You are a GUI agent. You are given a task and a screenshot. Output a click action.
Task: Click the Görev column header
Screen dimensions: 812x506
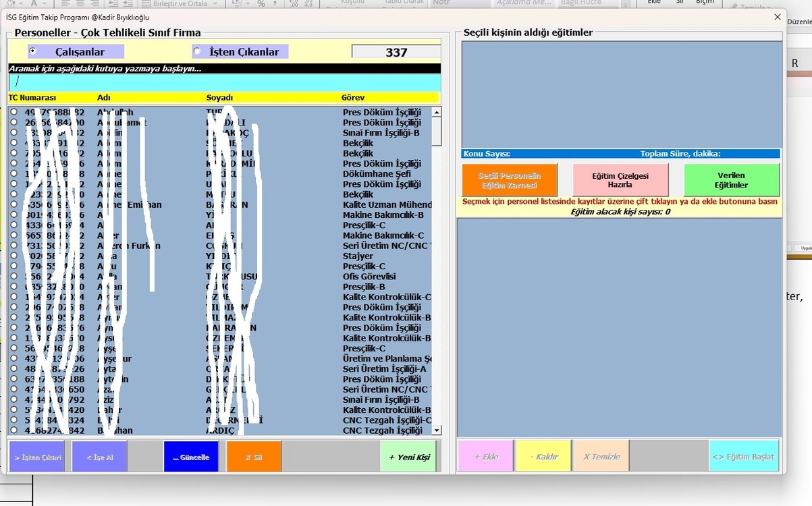[353, 98]
